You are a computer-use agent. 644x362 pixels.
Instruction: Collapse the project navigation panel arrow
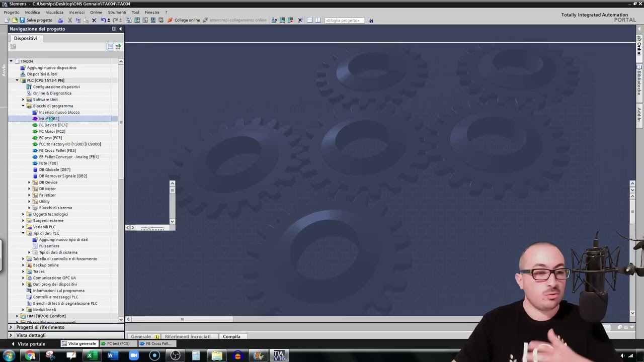(120, 29)
